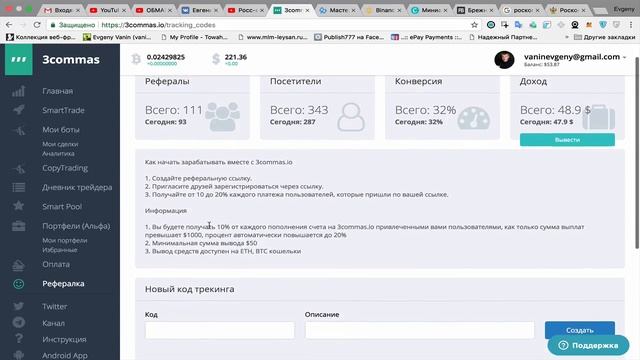Open Инструкция link in sidebar
Image resolution: width=640 pixels, height=360 pixels.
point(64,340)
